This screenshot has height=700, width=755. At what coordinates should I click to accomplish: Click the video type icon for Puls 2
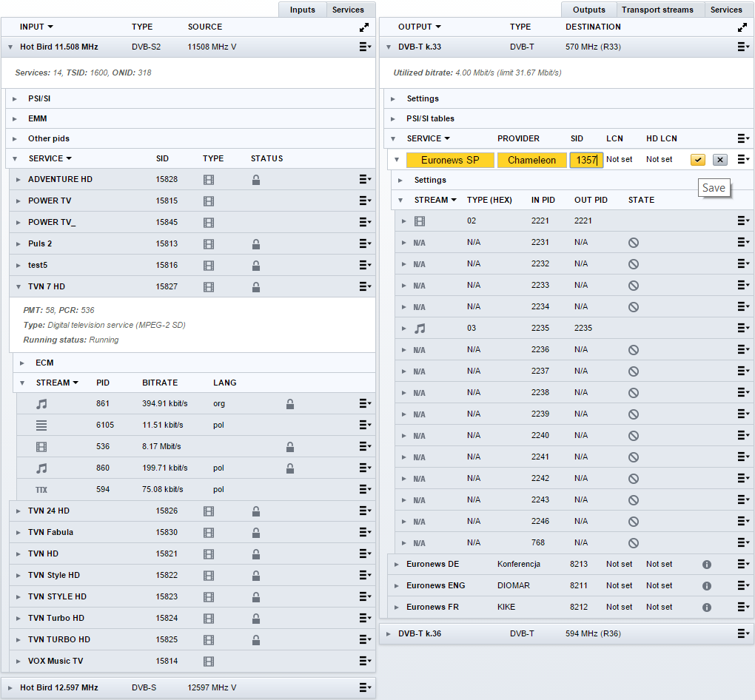tap(209, 244)
